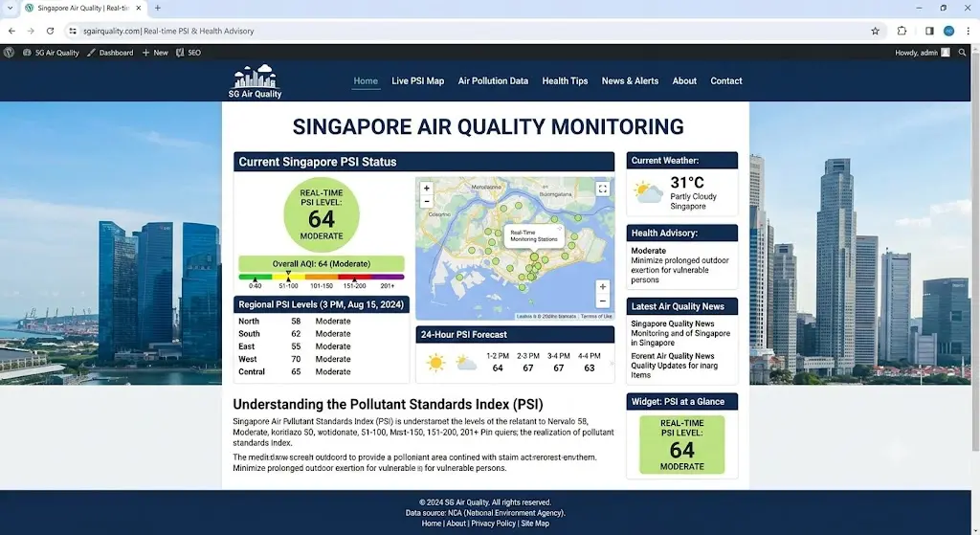980x535 pixels.
Task: Click the North region PSI row
Action: point(322,322)
